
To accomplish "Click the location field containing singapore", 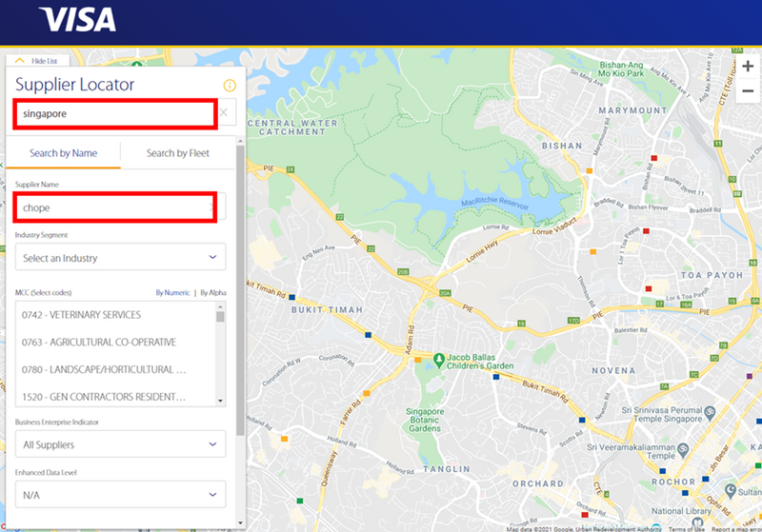I will coord(115,113).
